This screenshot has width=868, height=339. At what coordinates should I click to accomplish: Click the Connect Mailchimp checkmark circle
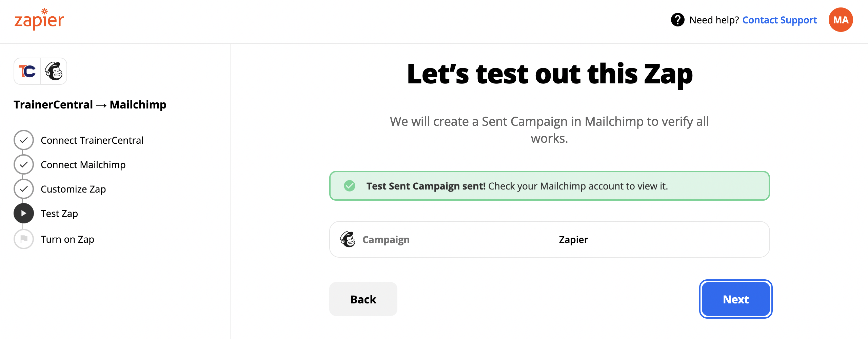tap(24, 164)
